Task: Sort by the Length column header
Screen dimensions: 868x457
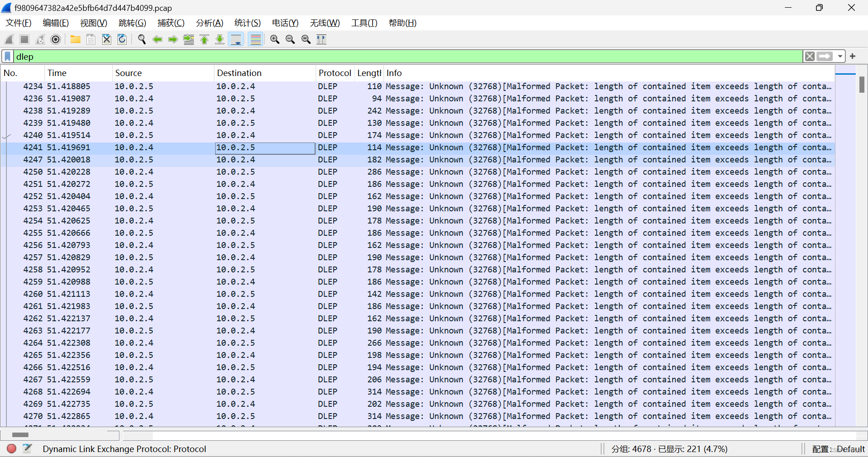Action: (369, 73)
